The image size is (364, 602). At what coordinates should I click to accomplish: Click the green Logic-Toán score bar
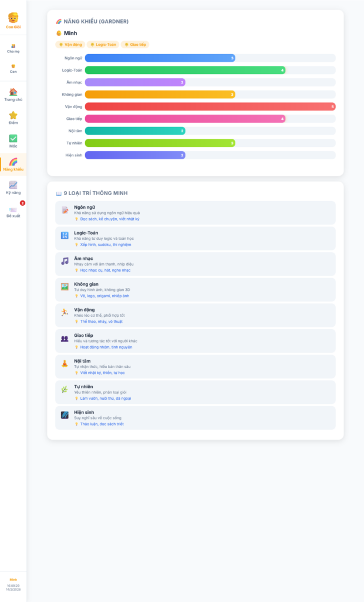185,70
